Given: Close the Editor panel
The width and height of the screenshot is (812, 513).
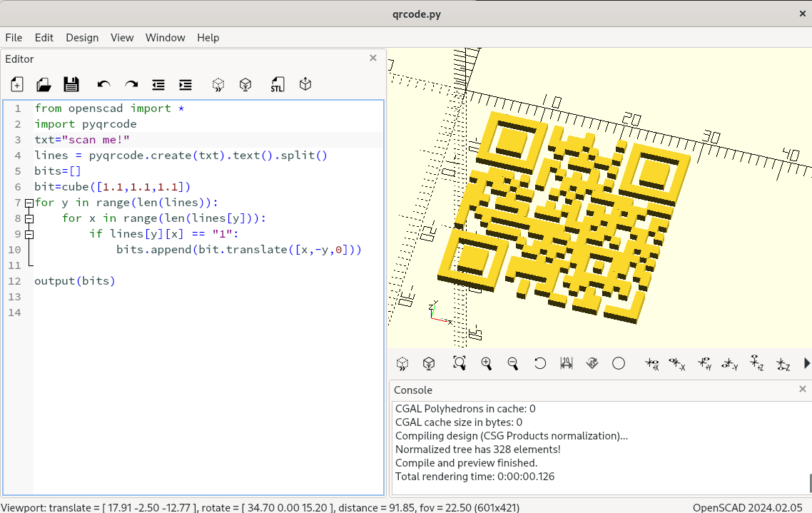Looking at the screenshot, I should tap(373, 59).
